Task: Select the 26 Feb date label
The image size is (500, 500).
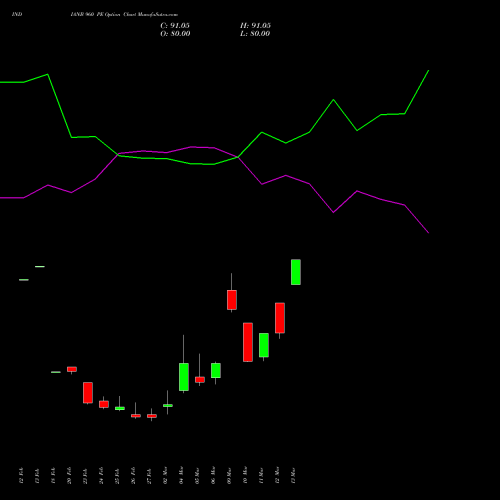Action: click(x=133, y=476)
